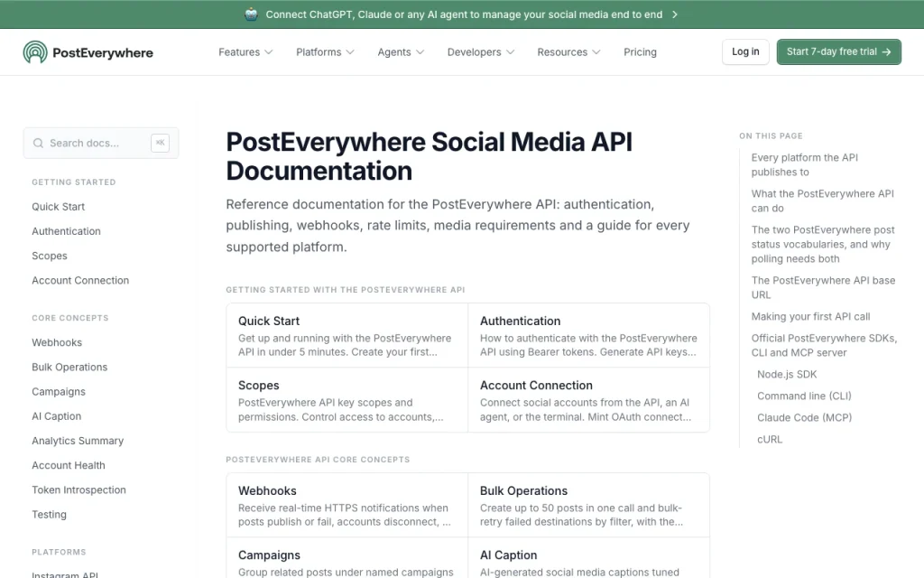
Task: Open Scopes in the sidebar
Action: (x=50, y=256)
